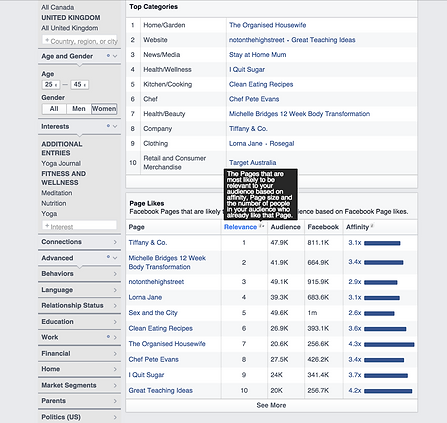This screenshot has width=447, height=423.
Task: Select the Women gender option
Action: (x=104, y=109)
